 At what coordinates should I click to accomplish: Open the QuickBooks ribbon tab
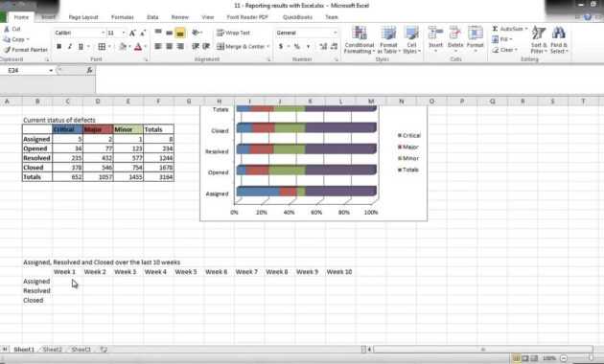click(297, 17)
